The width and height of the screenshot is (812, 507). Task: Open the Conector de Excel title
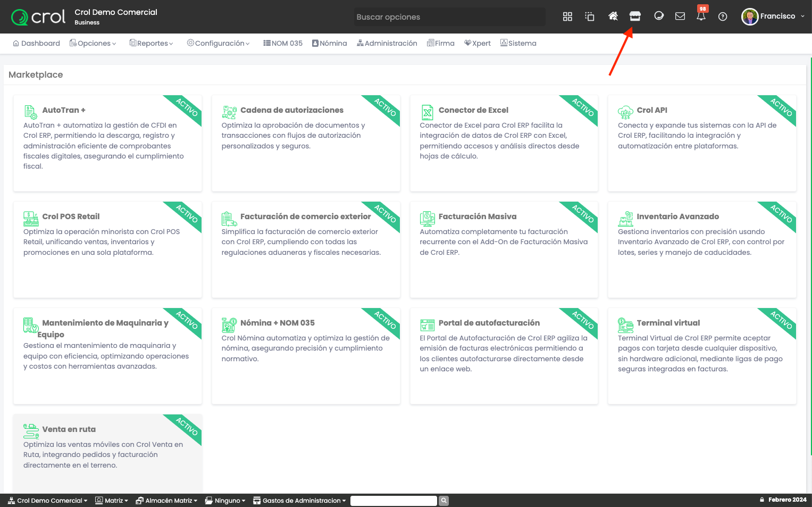click(473, 110)
